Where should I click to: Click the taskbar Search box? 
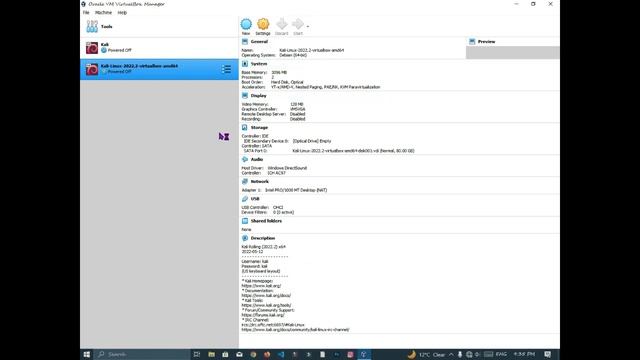click(x=142, y=354)
